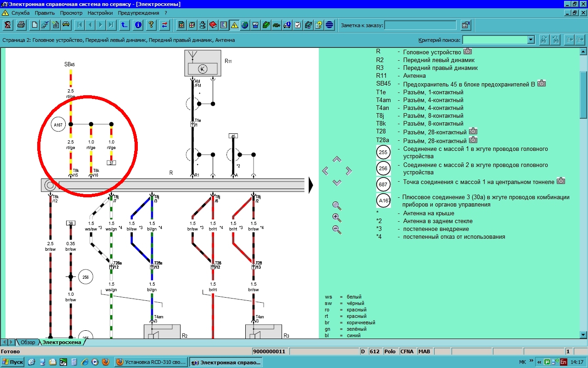This screenshot has height=368, width=588.
Task: Click the vertical scrollbar down arrow
Action: (x=583, y=335)
